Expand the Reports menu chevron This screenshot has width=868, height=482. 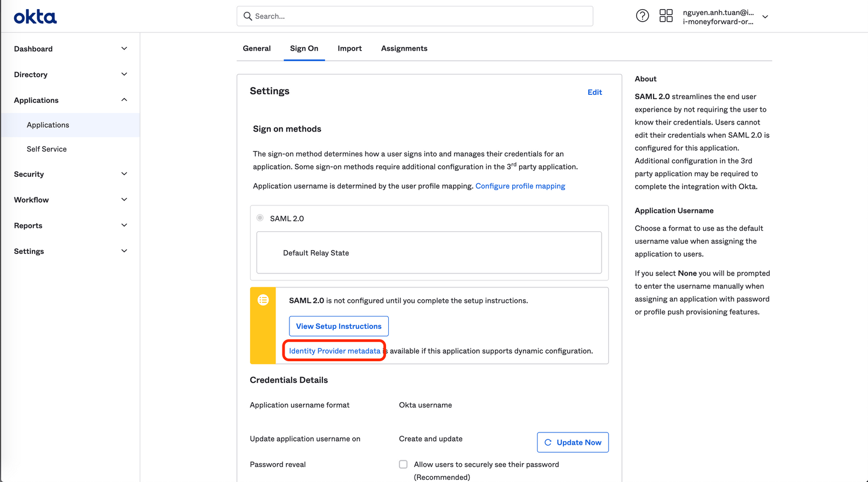click(124, 225)
